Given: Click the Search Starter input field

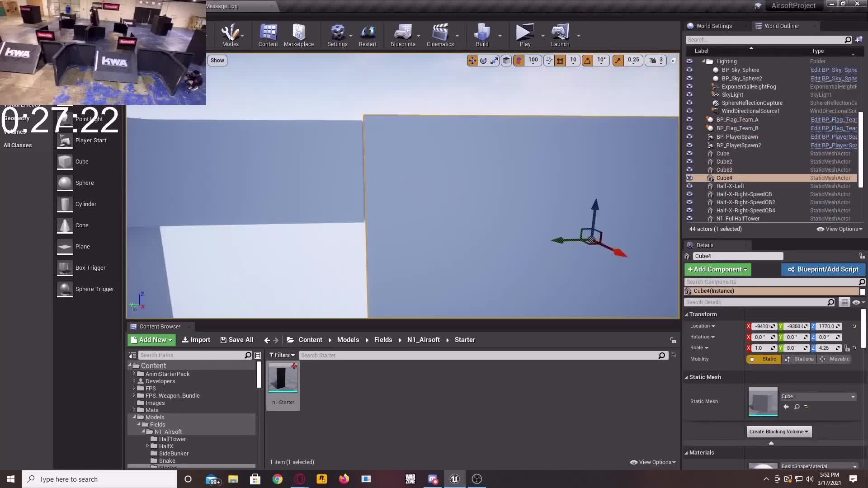Looking at the screenshot, I should tap(478, 356).
